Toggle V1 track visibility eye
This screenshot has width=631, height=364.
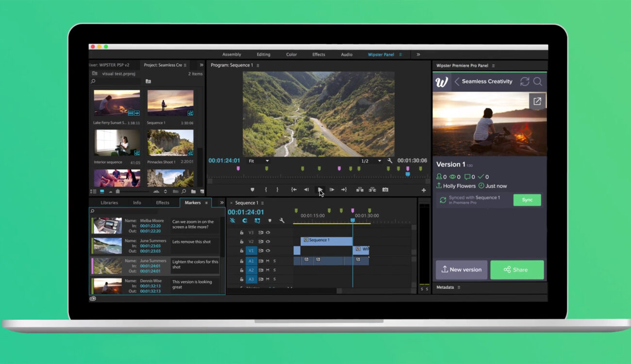click(x=268, y=250)
